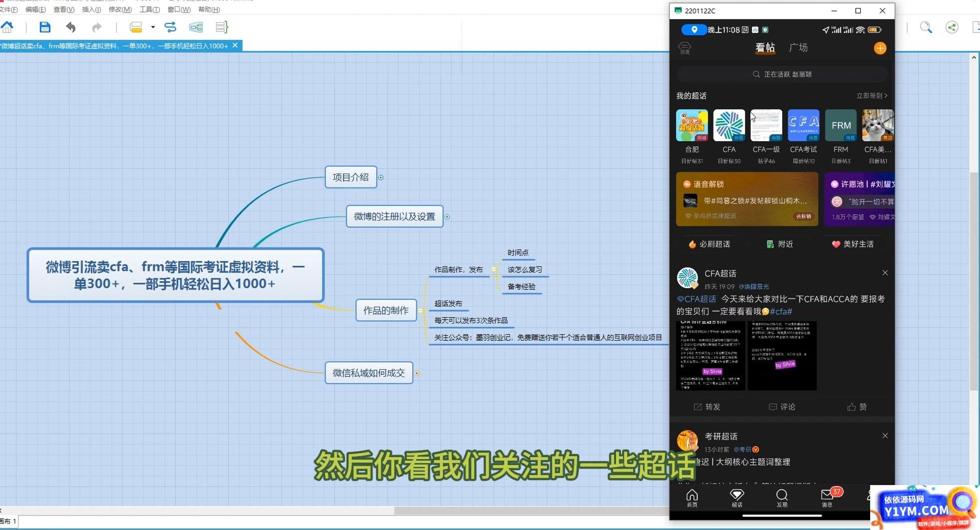Image resolution: width=980 pixels, height=530 pixels.
Task: Tap 转发 under the CFA post
Action: (707, 407)
